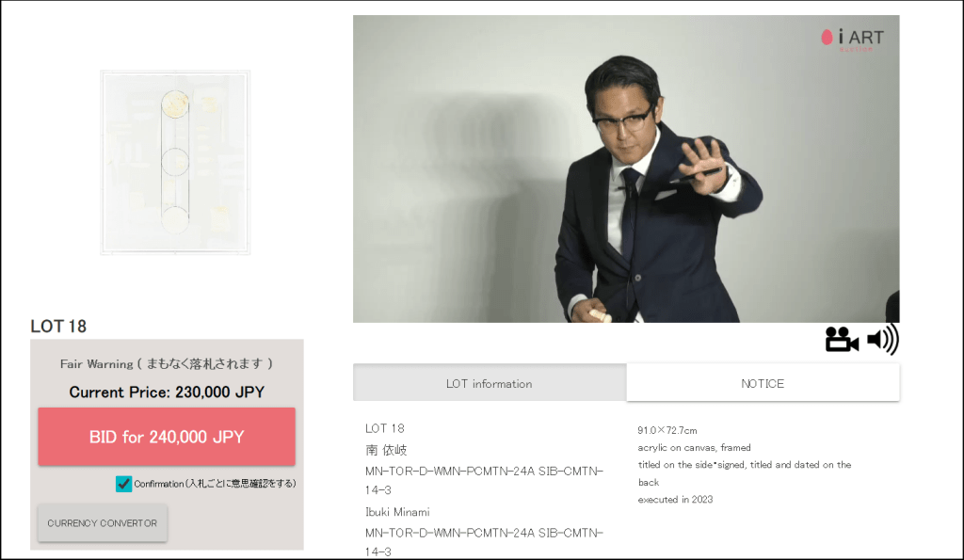Open the CURRENCY CONVERTOR

102,523
